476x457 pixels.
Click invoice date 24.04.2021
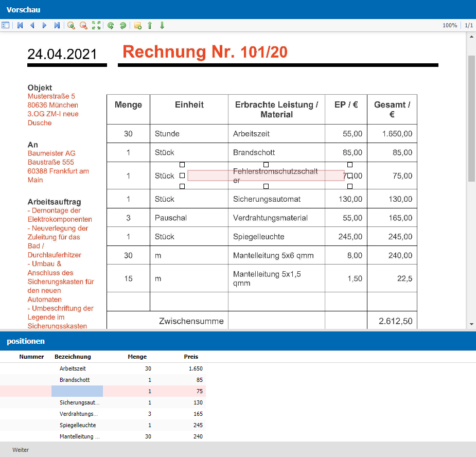[x=62, y=55]
